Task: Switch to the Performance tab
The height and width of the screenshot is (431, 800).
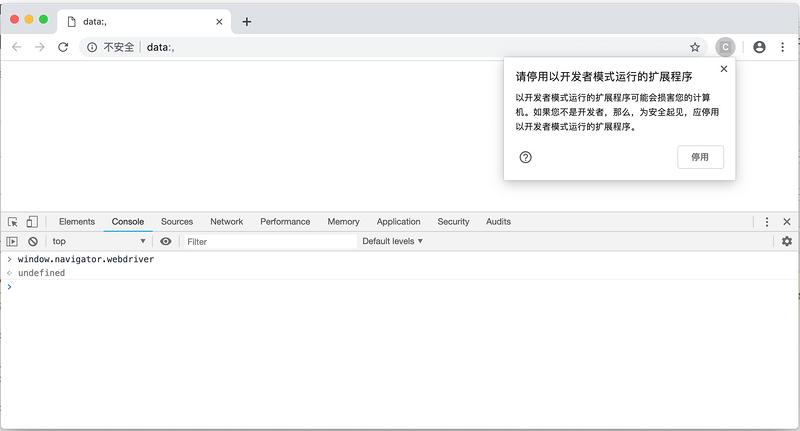Action: coord(285,222)
